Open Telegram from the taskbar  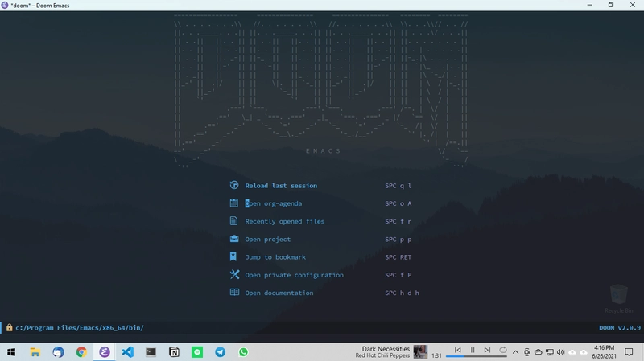[x=220, y=352]
